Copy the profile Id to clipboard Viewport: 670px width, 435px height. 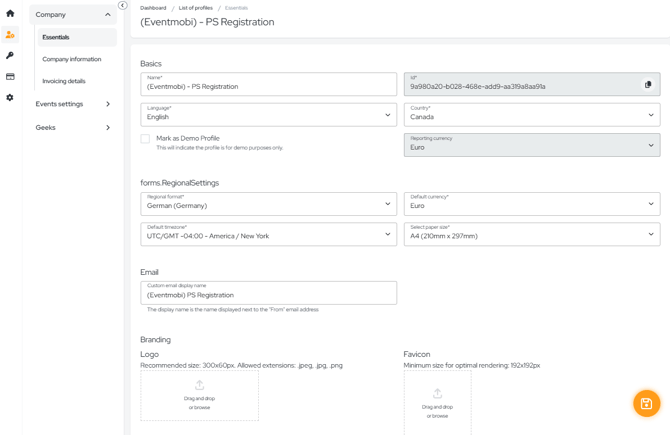click(648, 85)
